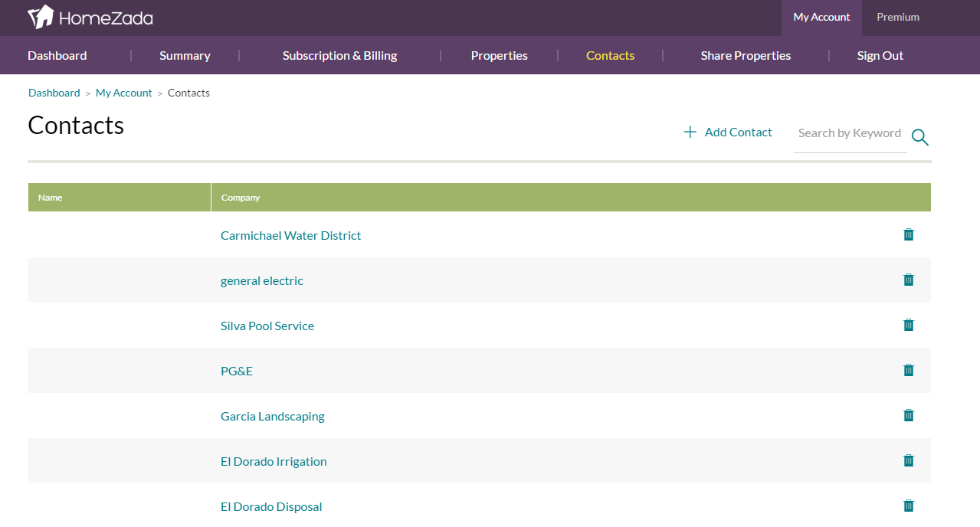
Task: Delete the Carmichael Water District contact
Action: (x=909, y=234)
